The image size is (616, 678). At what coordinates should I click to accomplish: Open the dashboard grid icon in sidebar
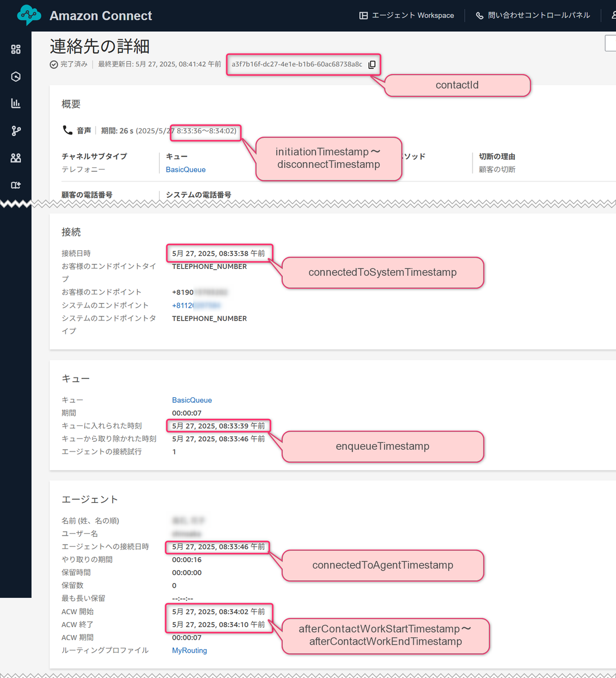pos(16,50)
